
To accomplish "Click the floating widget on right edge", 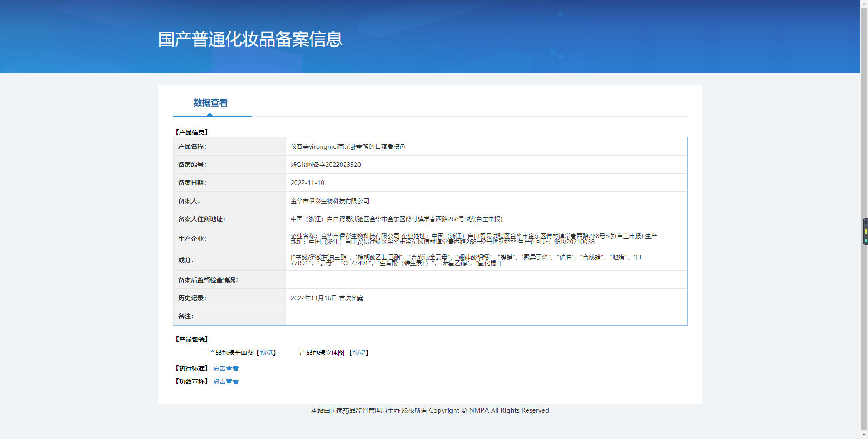I will 865,232.
